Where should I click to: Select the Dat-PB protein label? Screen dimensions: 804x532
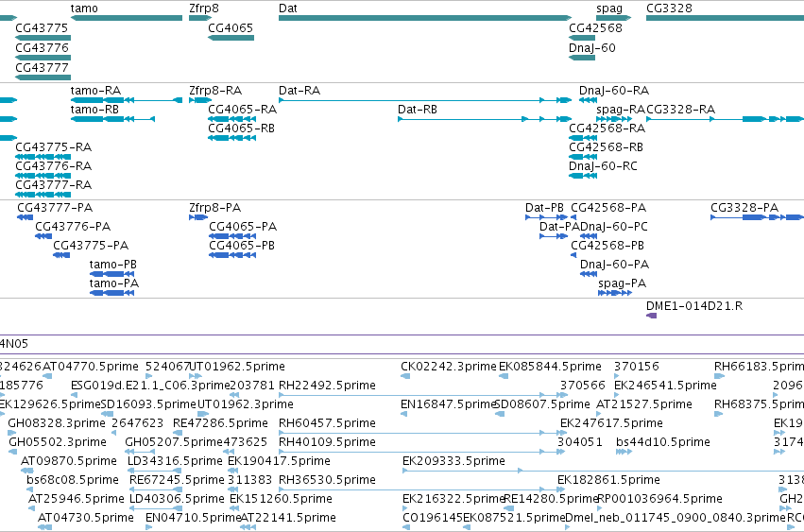pos(544,208)
